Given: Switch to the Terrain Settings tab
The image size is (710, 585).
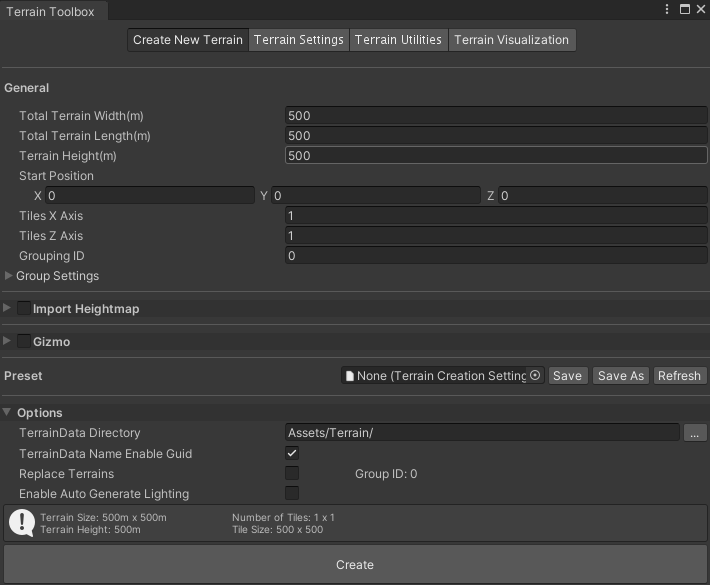Looking at the screenshot, I should click(x=298, y=40).
